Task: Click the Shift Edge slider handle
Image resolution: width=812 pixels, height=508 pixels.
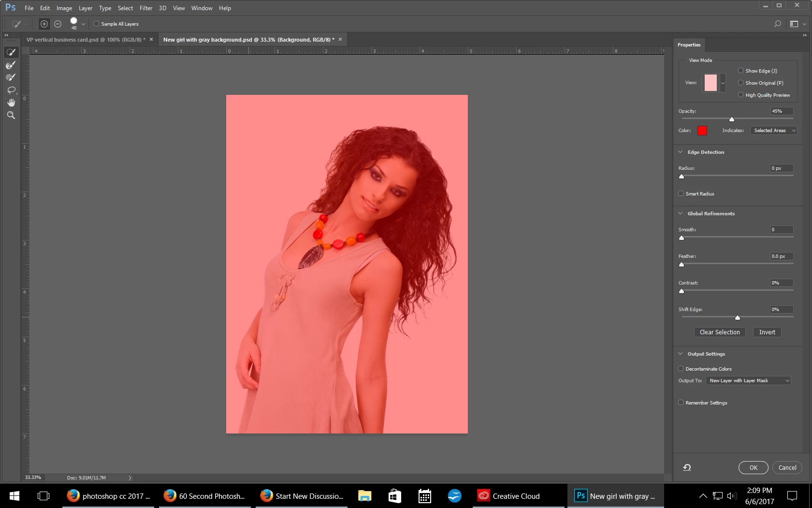Action: [738, 317]
